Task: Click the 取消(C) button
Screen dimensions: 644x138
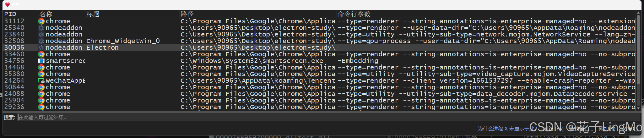Action: [629, 129]
